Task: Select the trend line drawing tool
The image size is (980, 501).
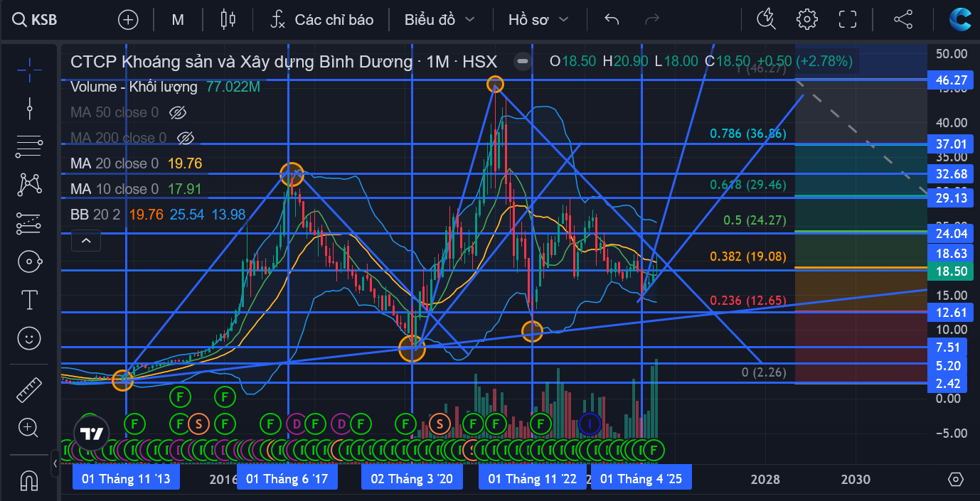Action: [x=29, y=108]
